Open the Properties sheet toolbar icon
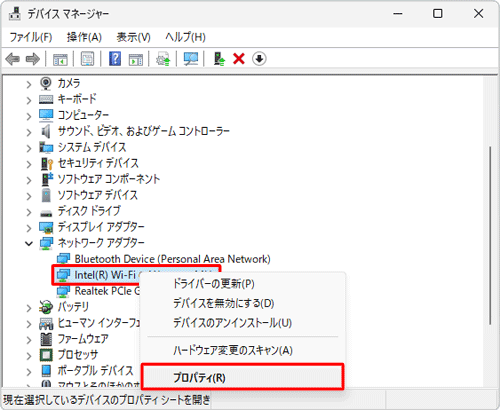 point(87,59)
